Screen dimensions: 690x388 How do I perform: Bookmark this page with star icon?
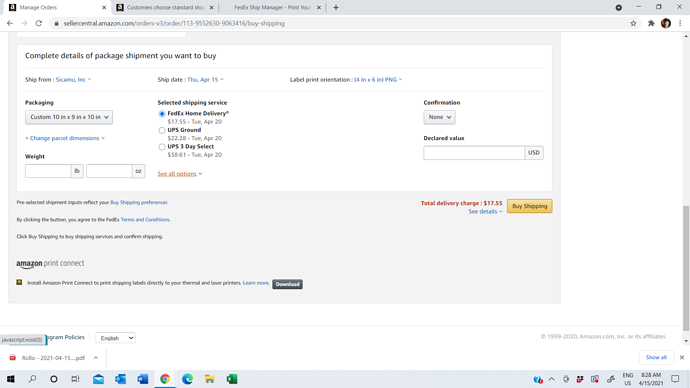(633, 23)
